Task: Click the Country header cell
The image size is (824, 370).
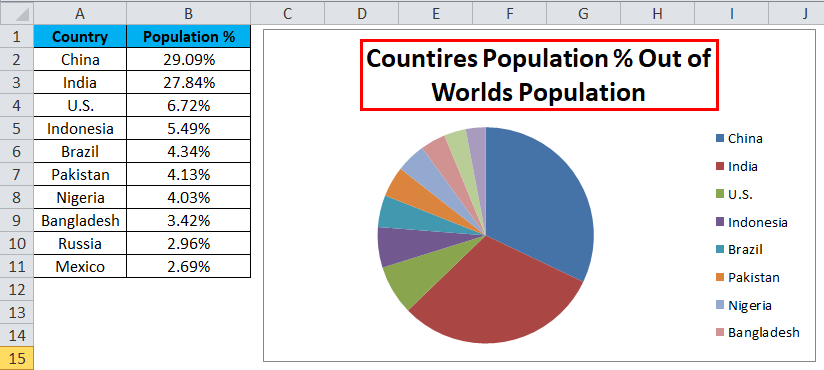Action: pos(80,37)
